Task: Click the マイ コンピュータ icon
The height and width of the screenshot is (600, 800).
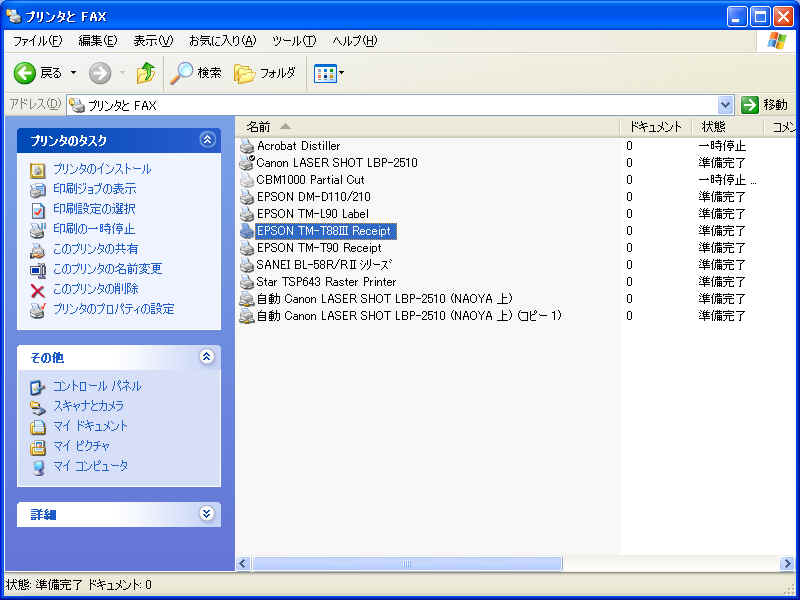Action: click(38, 467)
